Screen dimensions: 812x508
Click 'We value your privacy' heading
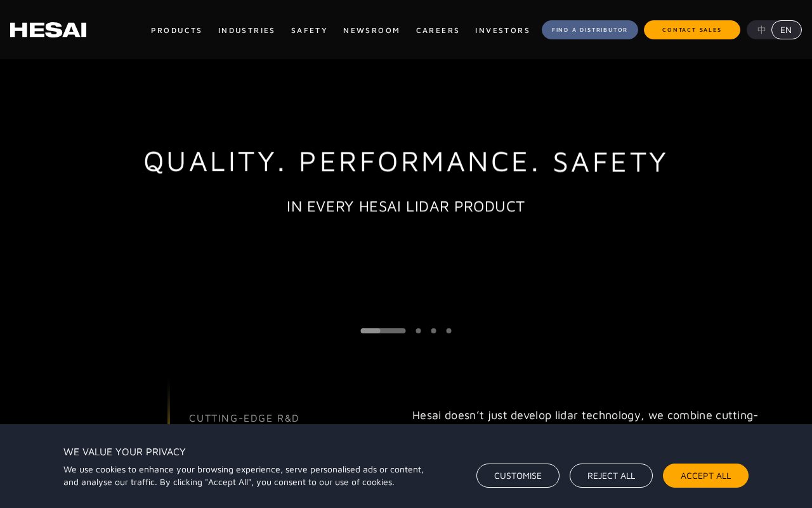(x=124, y=452)
